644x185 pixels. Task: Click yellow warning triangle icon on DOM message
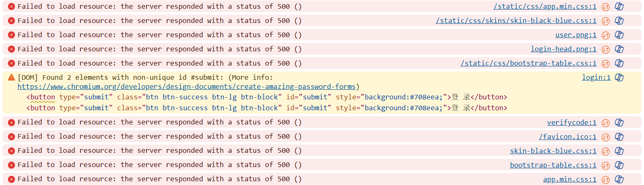point(11,78)
